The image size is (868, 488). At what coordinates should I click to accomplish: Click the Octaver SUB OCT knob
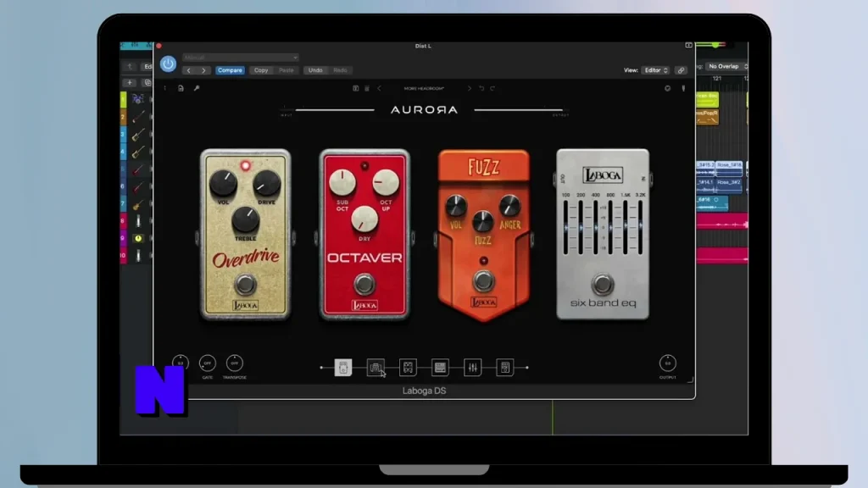pos(342,183)
